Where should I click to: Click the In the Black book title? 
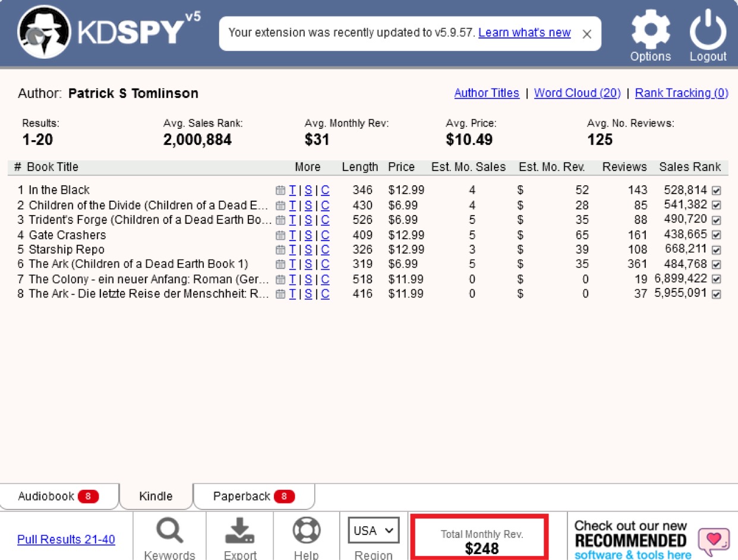click(x=59, y=191)
